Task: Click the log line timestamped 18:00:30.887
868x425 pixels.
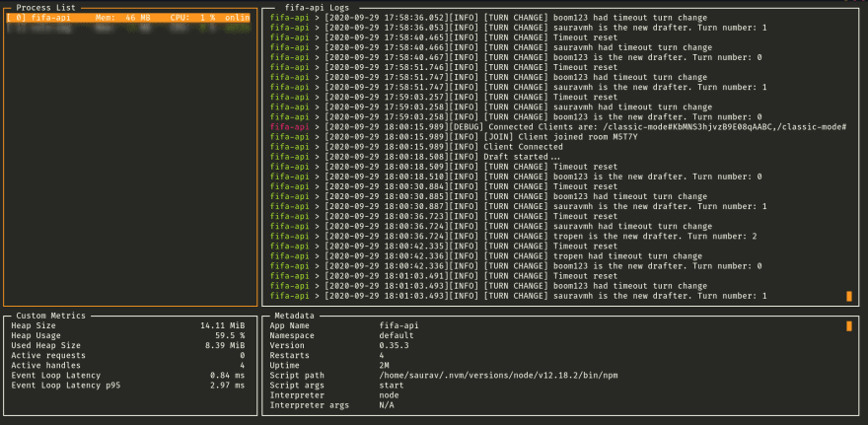Action: pos(518,206)
